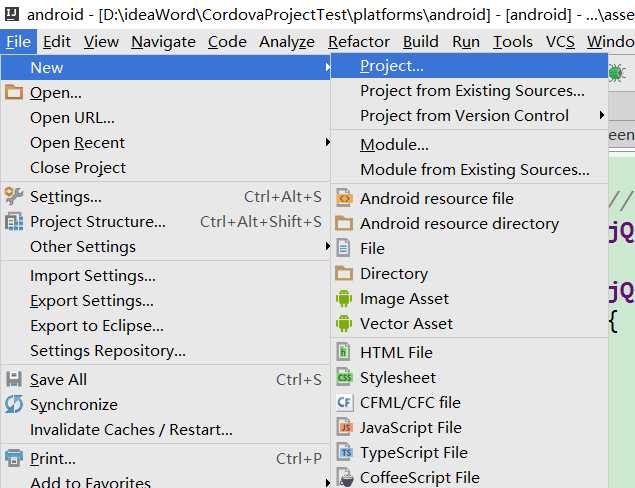Expand the Open Recent submenu arrow
The height and width of the screenshot is (488, 635).
(327, 143)
